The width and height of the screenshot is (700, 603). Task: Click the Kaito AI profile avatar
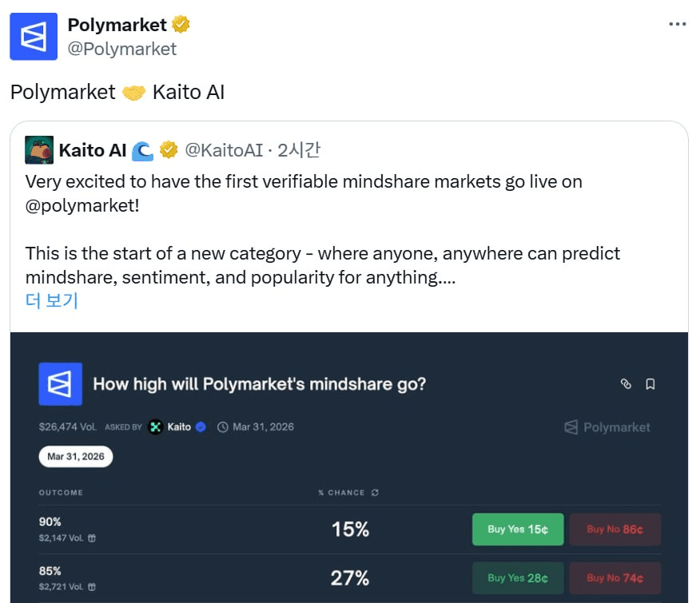[39, 149]
